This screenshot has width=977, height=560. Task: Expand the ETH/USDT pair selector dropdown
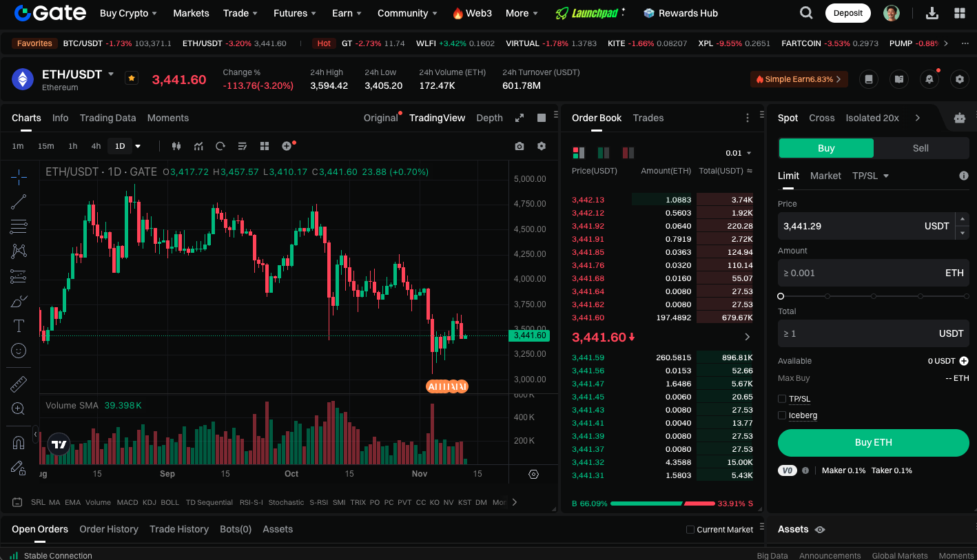pyautogui.click(x=111, y=74)
